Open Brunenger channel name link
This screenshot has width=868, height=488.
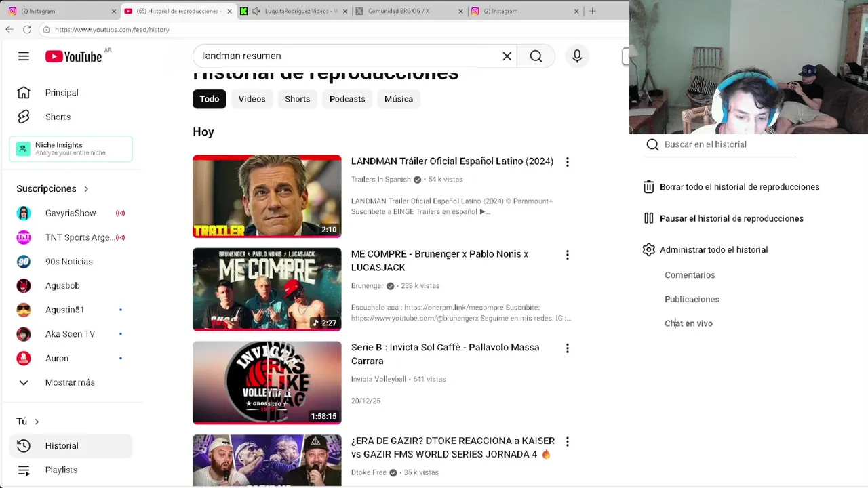coord(368,286)
